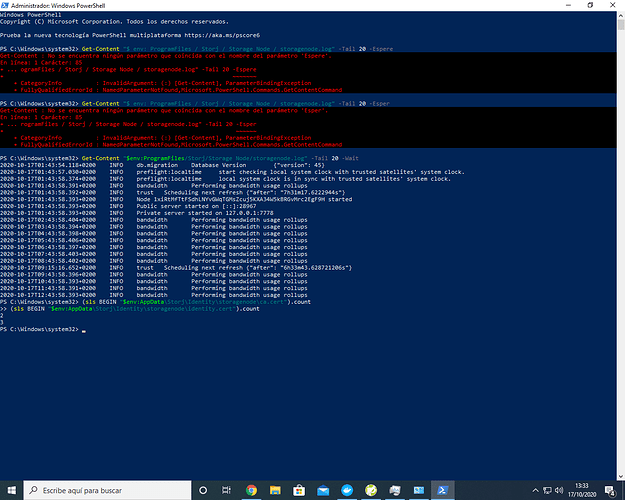Open the Mail app in taskbar
This screenshot has width=625, height=500.
321,491
